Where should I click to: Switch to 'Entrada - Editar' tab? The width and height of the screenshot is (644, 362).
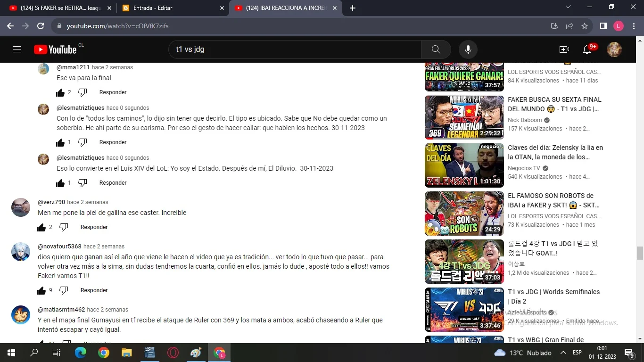172,8
